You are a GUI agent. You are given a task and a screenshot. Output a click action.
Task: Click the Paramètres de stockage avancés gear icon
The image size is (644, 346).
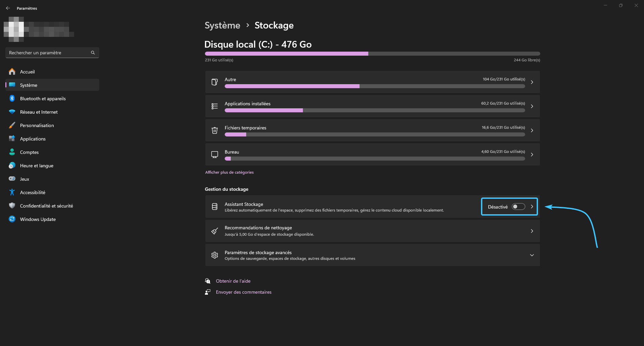point(215,255)
